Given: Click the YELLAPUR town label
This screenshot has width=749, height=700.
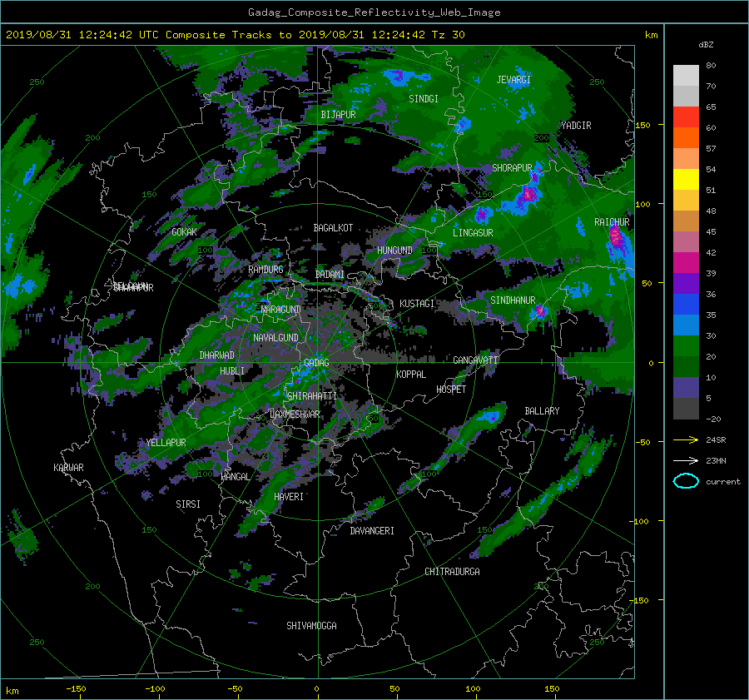Looking at the screenshot, I should 166,443.
